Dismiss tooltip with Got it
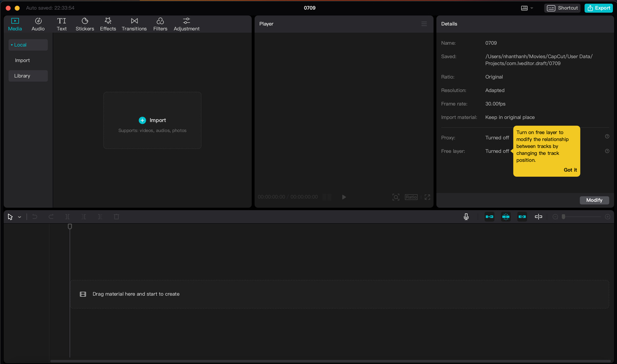The height and width of the screenshot is (364, 617). click(570, 170)
